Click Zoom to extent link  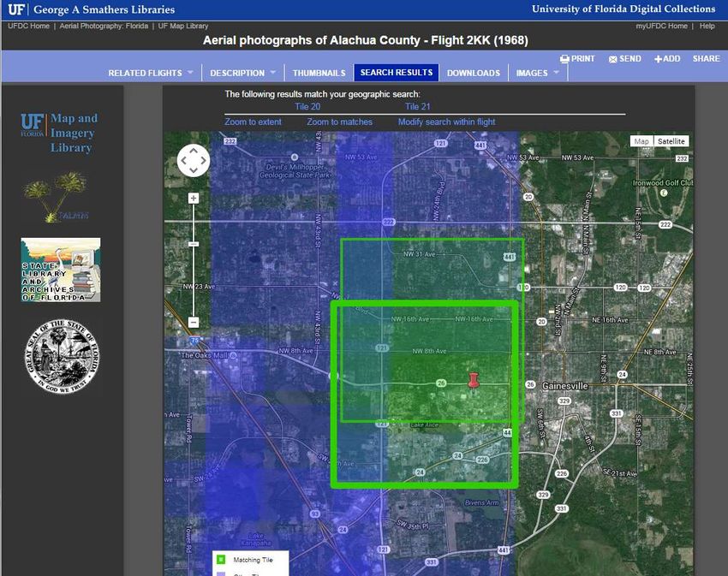click(x=253, y=122)
